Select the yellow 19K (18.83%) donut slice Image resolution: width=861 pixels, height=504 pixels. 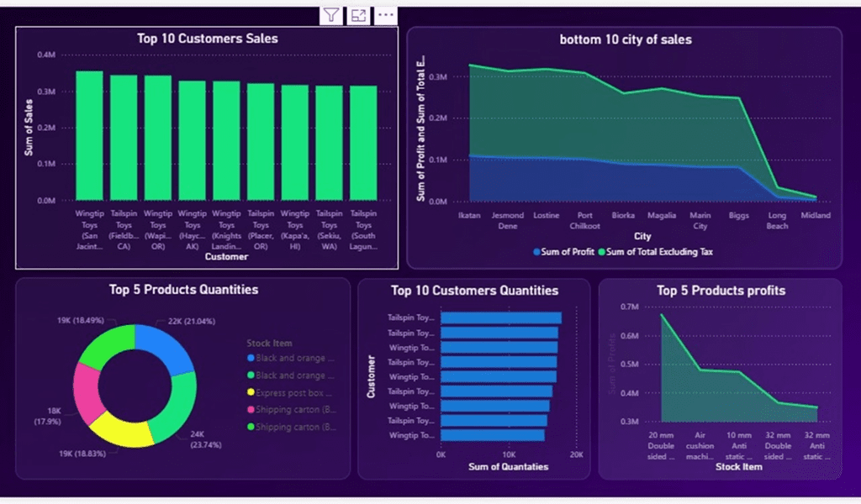[121, 431]
